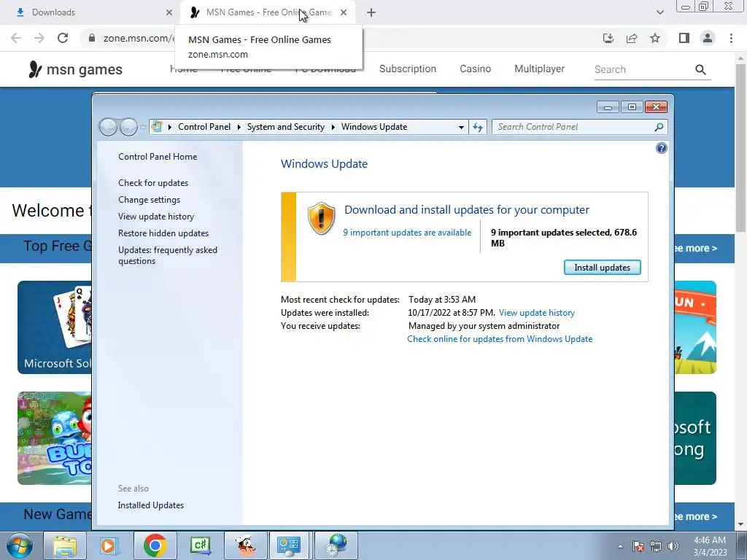Image resolution: width=747 pixels, height=560 pixels.
Task: Open Updates: frequently asked questions
Action: [x=168, y=255]
